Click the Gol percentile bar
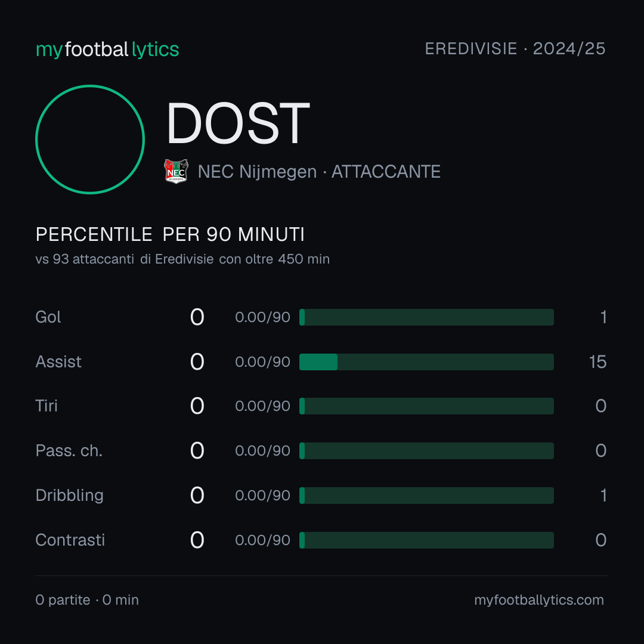The width and height of the screenshot is (644, 644). pos(426,317)
